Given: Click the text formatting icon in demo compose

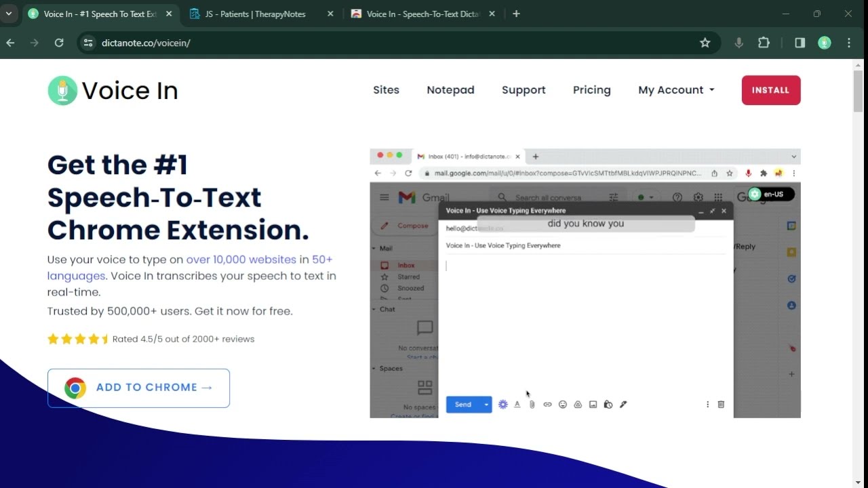Looking at the screenshot, I should 517,405.
